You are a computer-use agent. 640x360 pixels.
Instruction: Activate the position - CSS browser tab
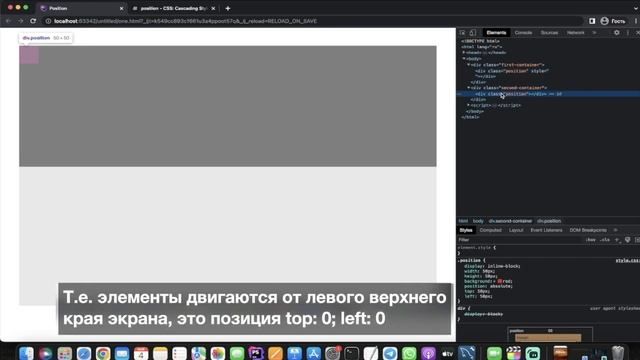coord(174,8)
